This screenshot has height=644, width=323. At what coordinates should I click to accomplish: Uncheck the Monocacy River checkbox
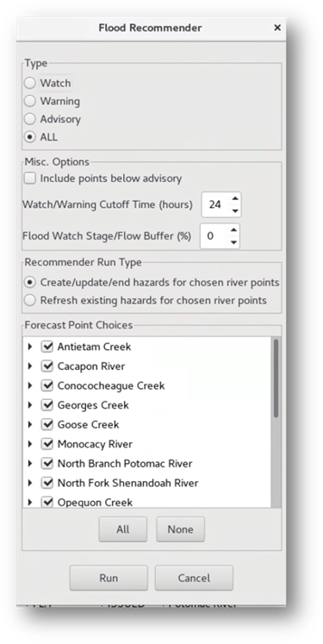tap(47, 444)
